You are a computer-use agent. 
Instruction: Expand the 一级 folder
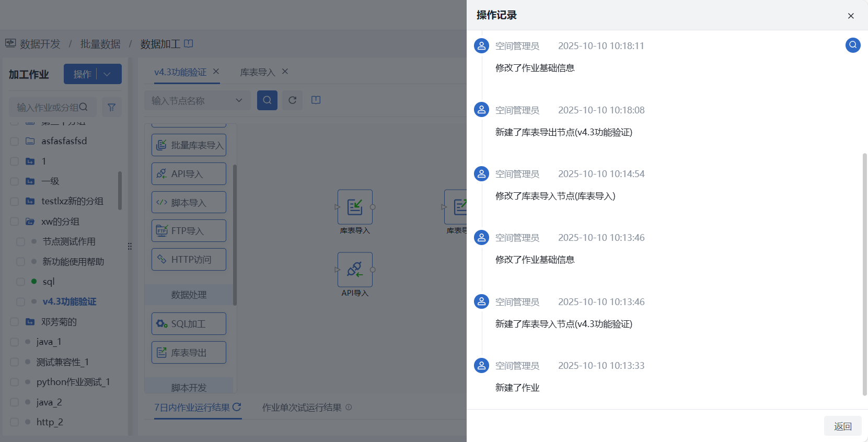[x=30, y=181]
